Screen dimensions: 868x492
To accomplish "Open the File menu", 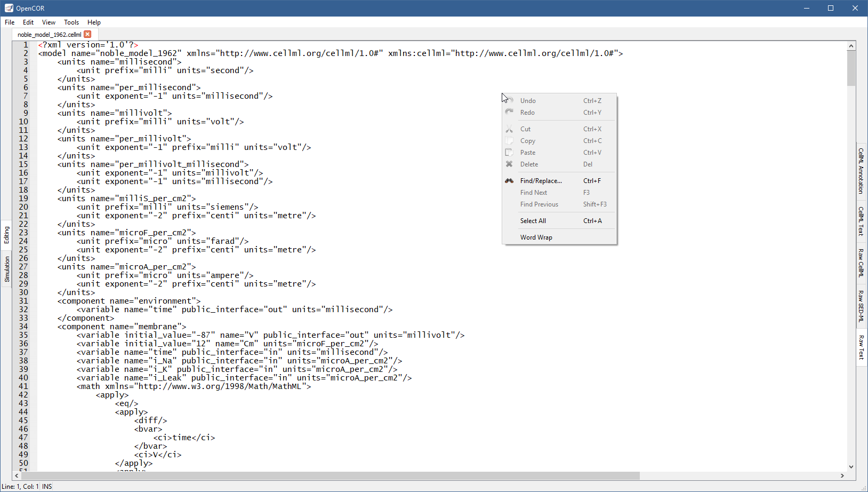I will (10, 22).
